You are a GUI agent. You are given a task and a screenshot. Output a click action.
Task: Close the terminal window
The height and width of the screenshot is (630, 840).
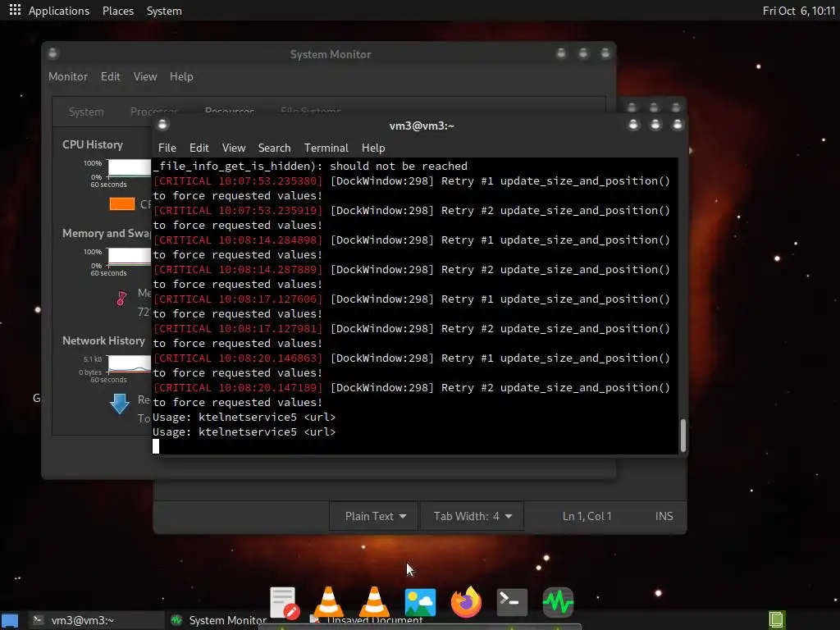point(677,125)
